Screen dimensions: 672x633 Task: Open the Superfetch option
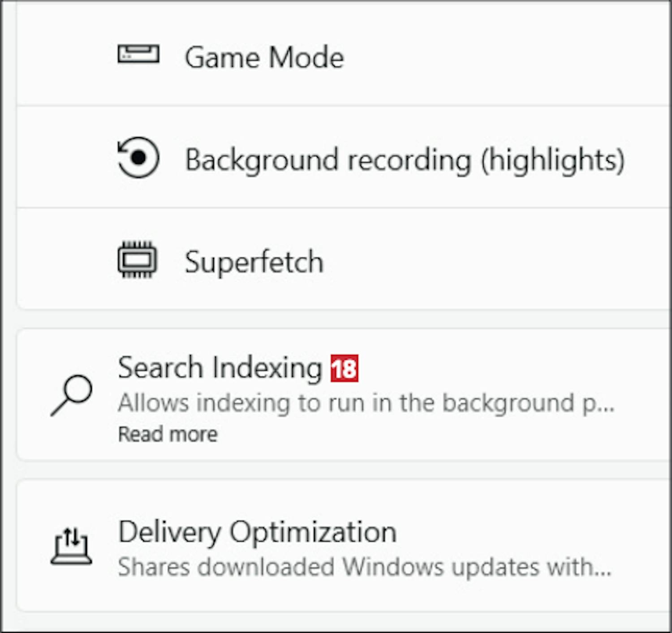coord(254,262)
